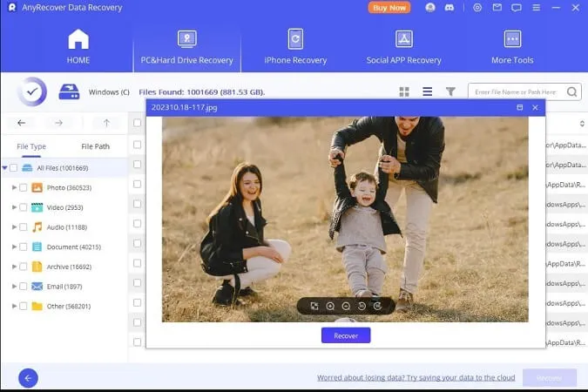Click the fullscreen icon in preview toolbar
The height and width of the screenshot is (392, 588).
[x=314, y=306]
